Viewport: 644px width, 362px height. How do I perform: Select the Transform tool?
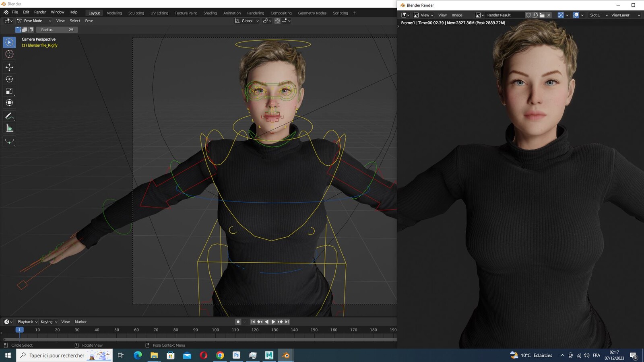(9, 103)
